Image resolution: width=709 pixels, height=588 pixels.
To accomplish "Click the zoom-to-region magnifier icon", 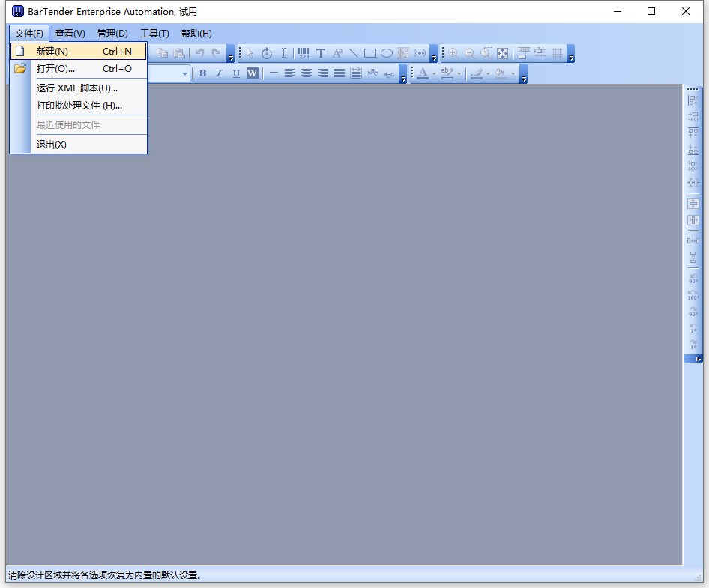I will [x=486, y=53].
